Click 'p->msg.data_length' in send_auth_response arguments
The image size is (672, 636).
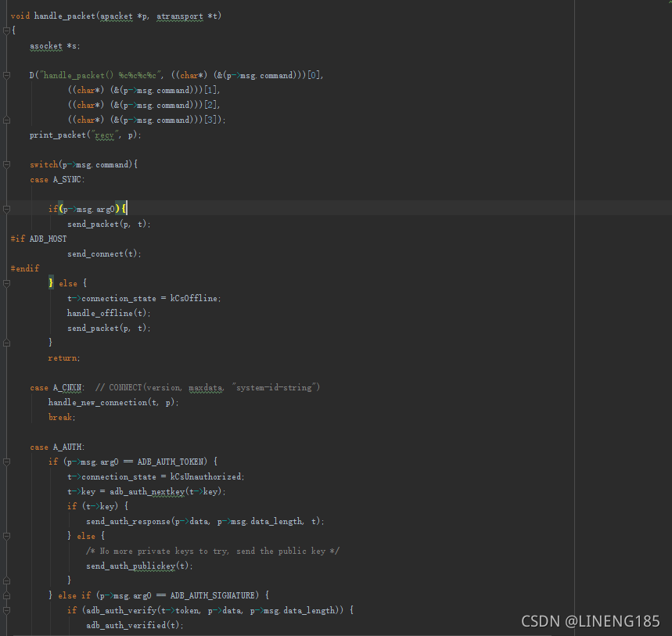260,521
